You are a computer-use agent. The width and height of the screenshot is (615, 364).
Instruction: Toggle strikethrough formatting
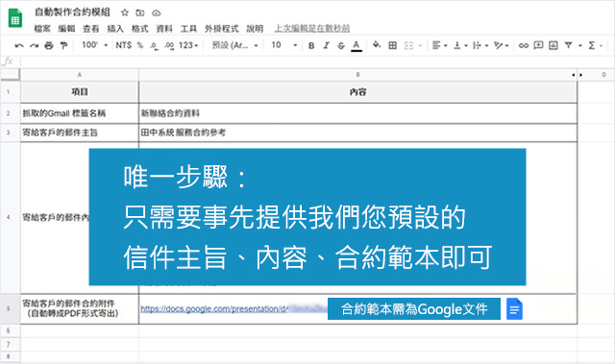point(341,45)
